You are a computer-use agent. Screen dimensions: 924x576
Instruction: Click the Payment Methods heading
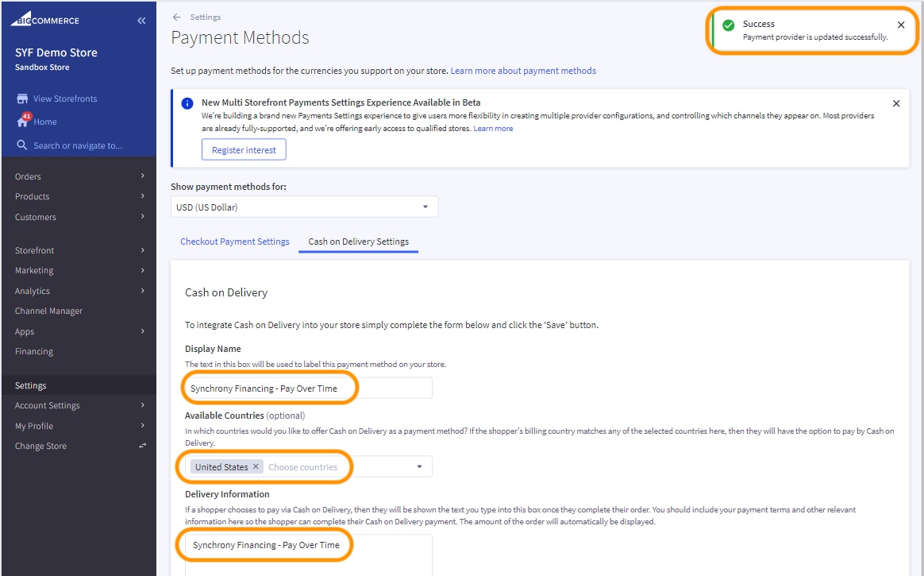240,37
